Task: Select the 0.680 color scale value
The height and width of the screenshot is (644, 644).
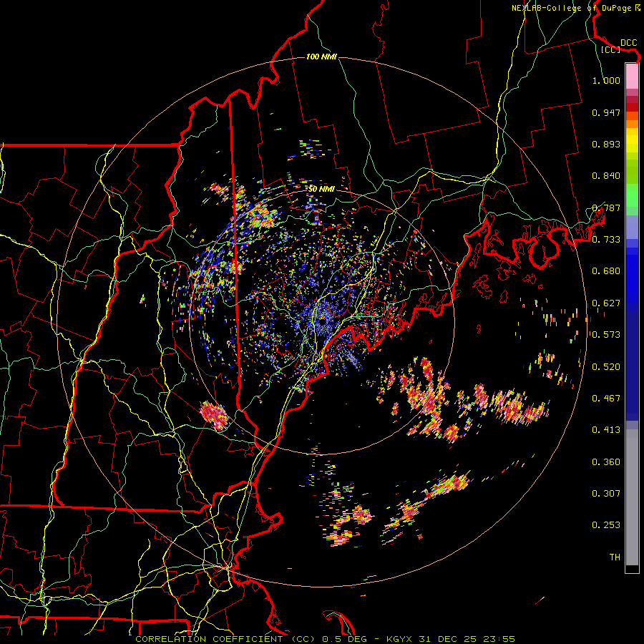Action: (x=606, y=271)
